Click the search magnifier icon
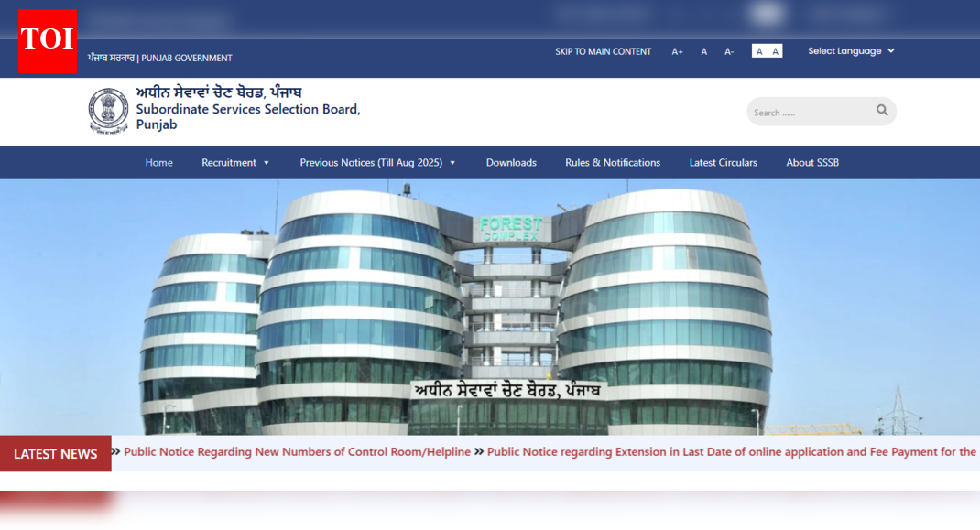 tap(881, 111)
